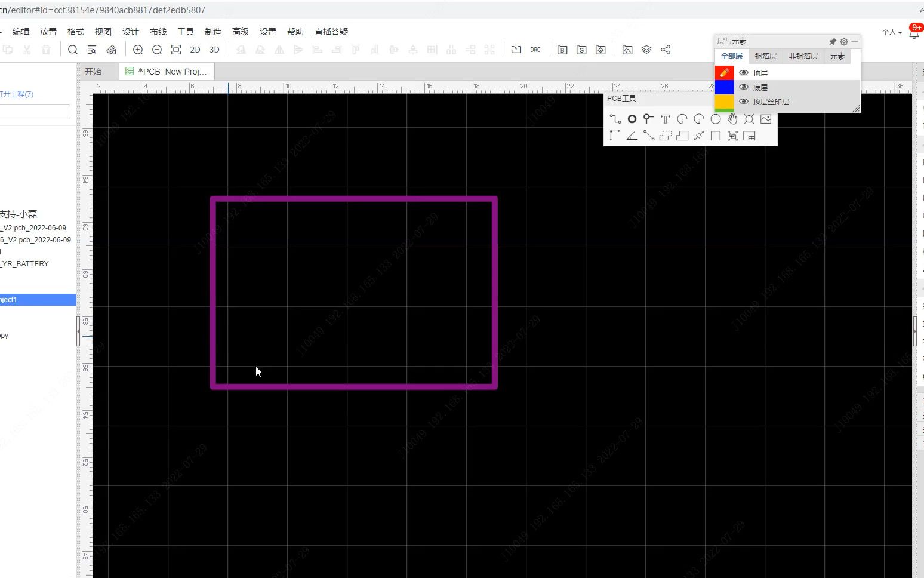Screen dimensions: 924x578
Task: Click the pick-and-place export icon
Action: [600, 50]
